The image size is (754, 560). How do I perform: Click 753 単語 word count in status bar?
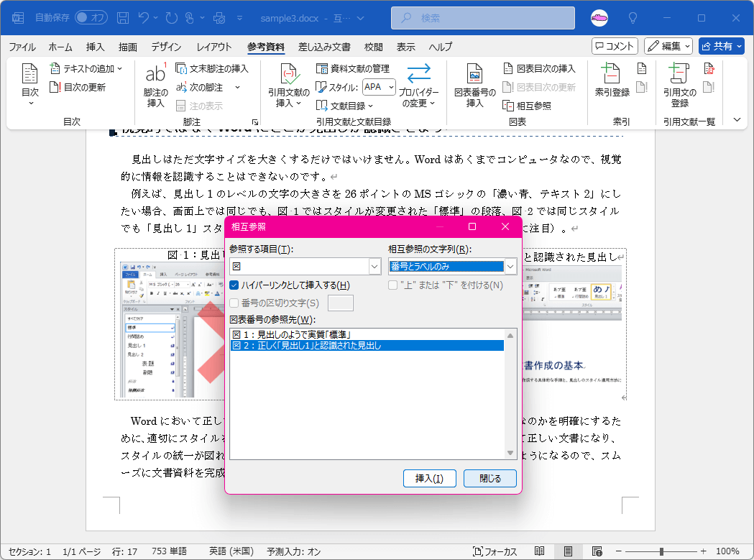(x=169, y=551)
